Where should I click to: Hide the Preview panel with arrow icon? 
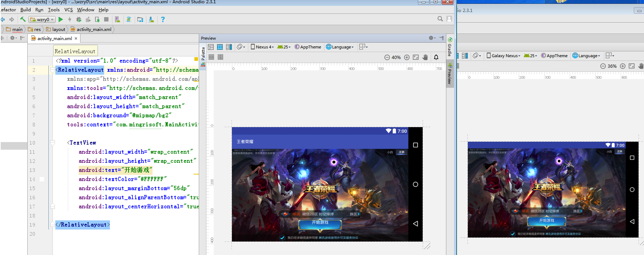click(441, 38)
